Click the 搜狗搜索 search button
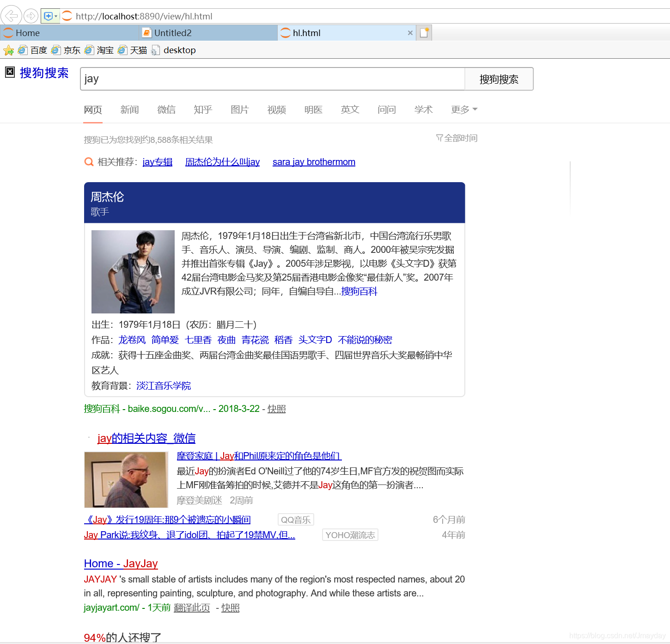The width and height of the screenshot is (670, 644). 499,79
